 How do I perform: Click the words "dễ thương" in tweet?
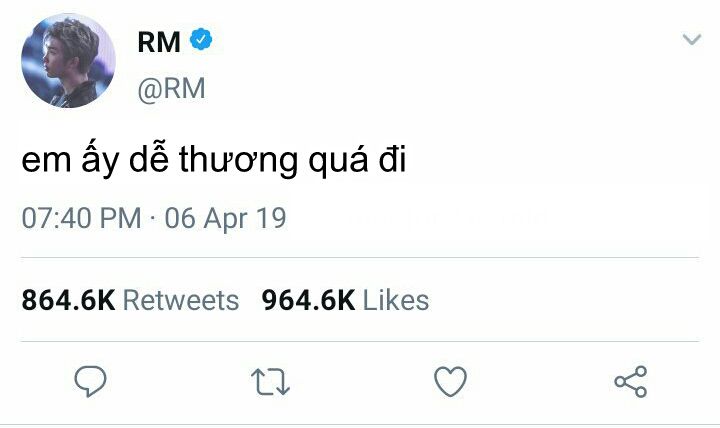point(213,159)
